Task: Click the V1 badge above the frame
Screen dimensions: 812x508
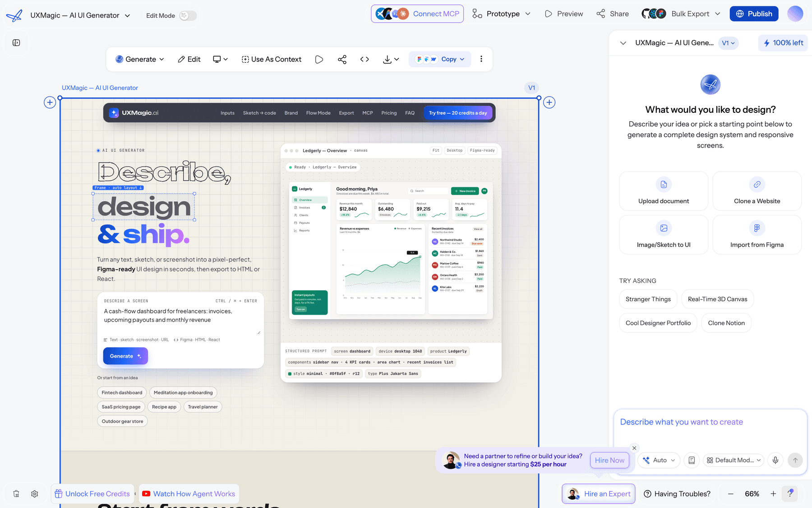Action: click(x=532, y=88)
